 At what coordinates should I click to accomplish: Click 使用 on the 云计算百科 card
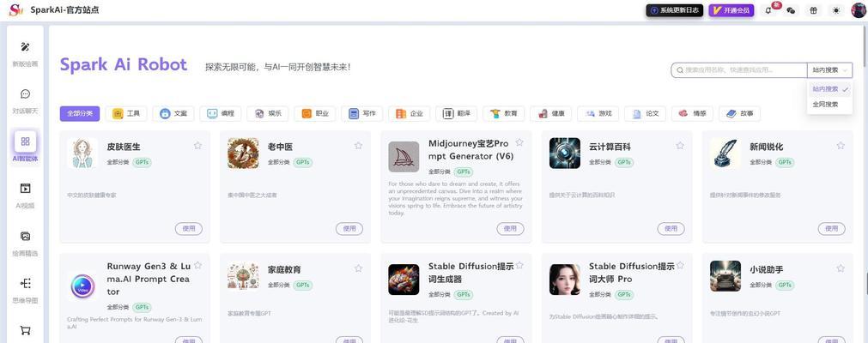(x=671, y=228)
